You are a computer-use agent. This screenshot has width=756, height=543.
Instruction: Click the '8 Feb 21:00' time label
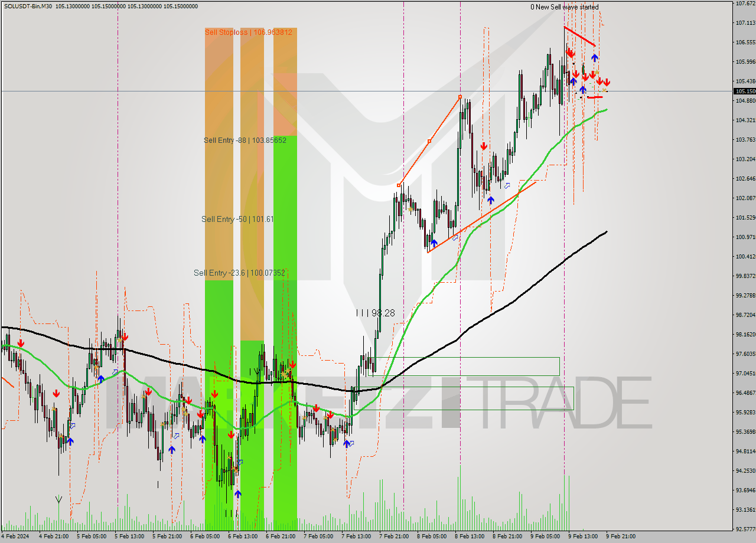tap(507, 537)
